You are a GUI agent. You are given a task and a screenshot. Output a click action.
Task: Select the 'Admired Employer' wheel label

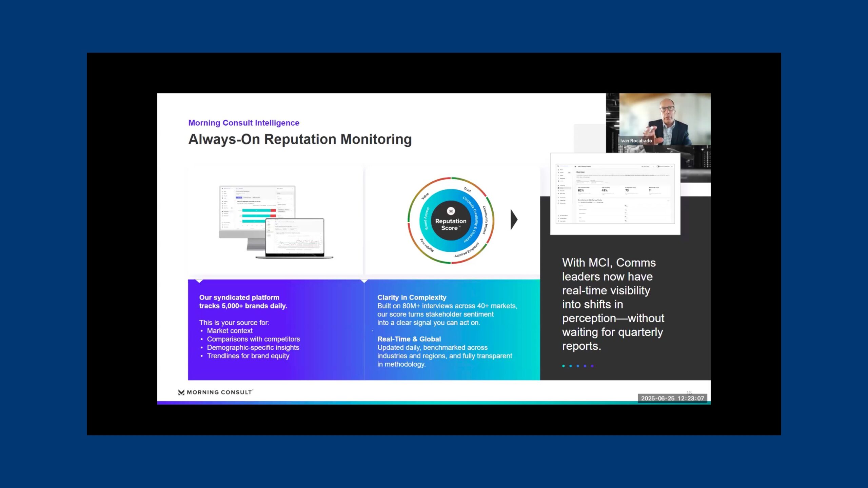point(467,250)
